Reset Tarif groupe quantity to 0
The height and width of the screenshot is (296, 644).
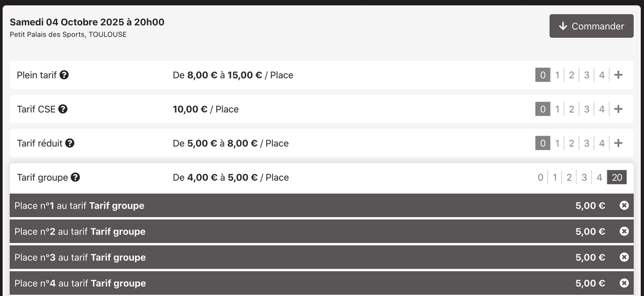(540, 177)
